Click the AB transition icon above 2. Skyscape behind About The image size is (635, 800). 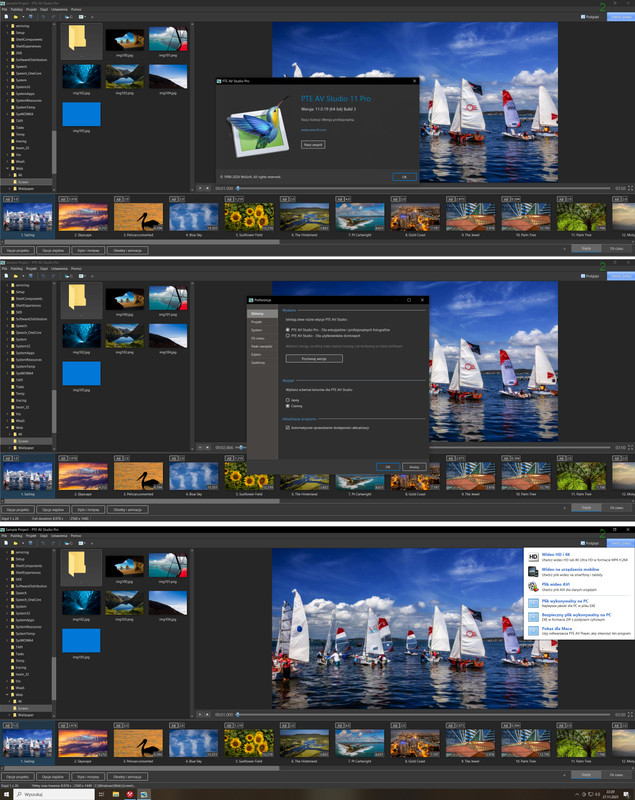[x=63, y=199]
